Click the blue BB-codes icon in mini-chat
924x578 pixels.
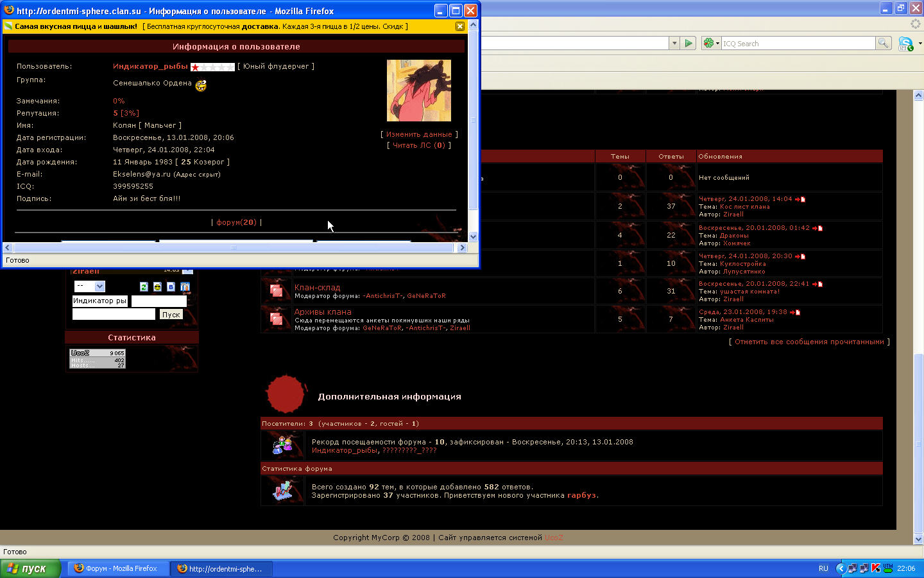(x=171, y=286)
